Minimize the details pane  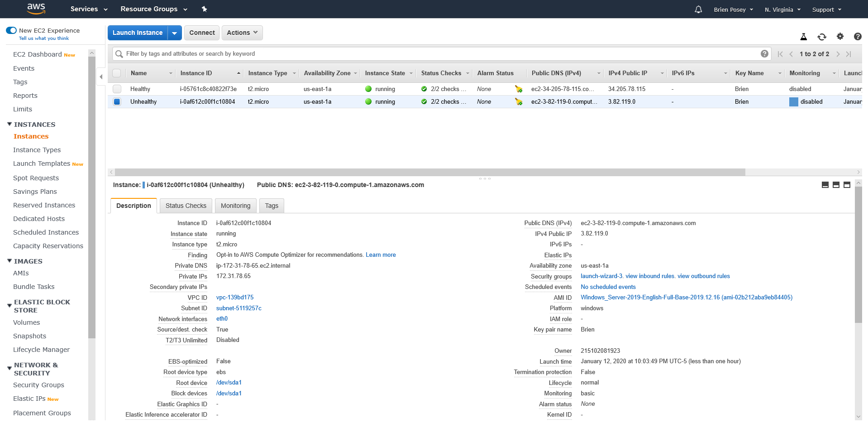pos(825,185)
